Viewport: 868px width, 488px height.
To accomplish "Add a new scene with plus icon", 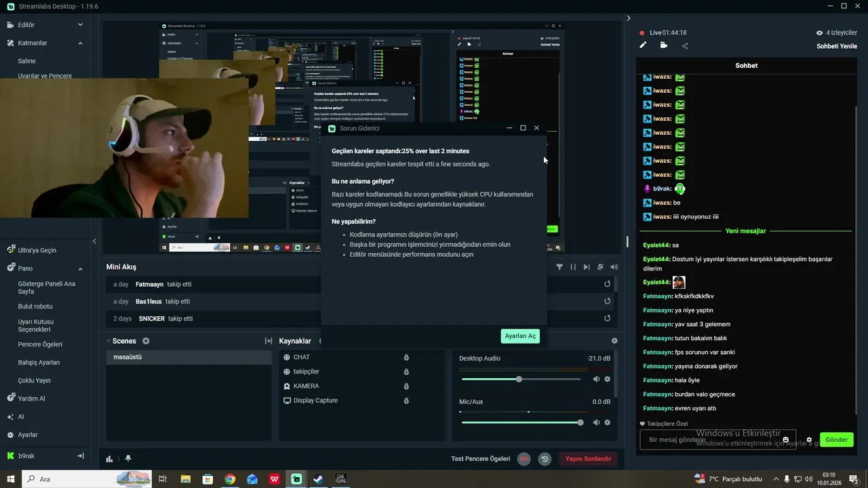I will 146,341.
